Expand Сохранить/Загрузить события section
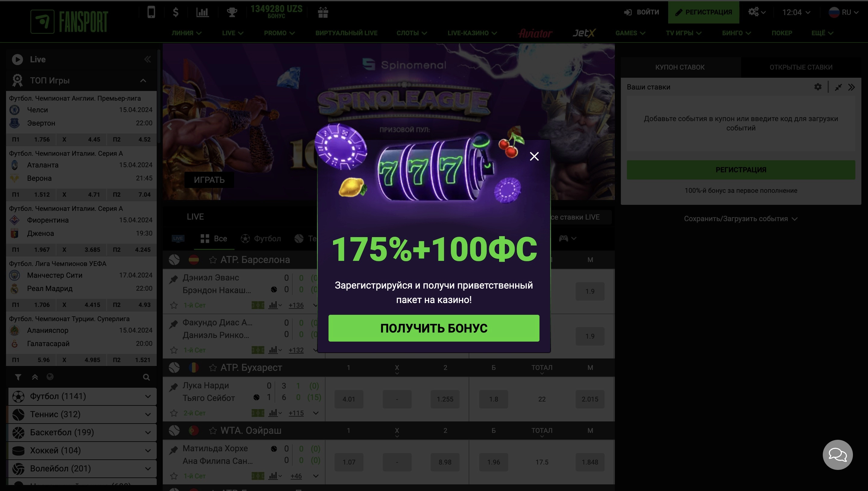The height and width of the screenshot is (491, 868). [x=741, y=218]
